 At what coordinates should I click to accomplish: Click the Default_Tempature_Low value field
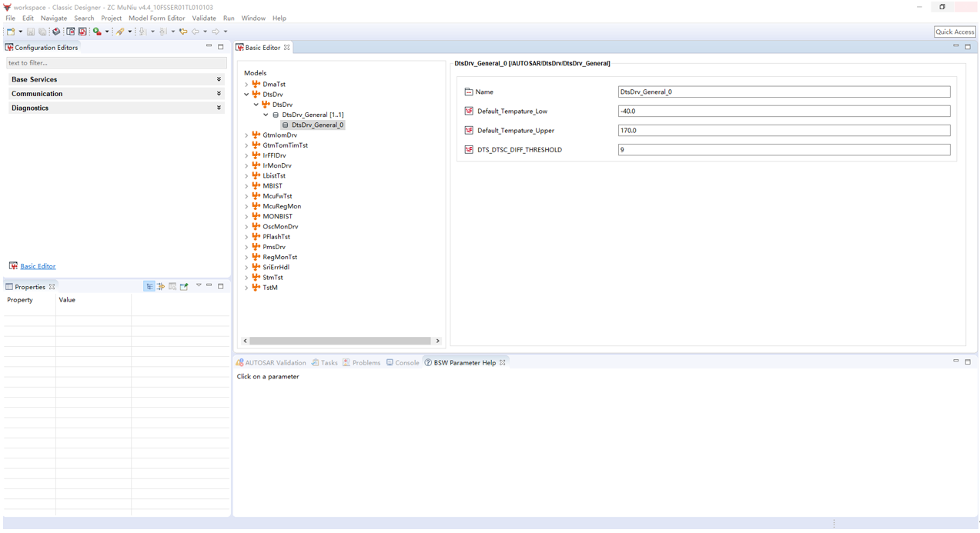pyautogui.click(x=784, y=111)
